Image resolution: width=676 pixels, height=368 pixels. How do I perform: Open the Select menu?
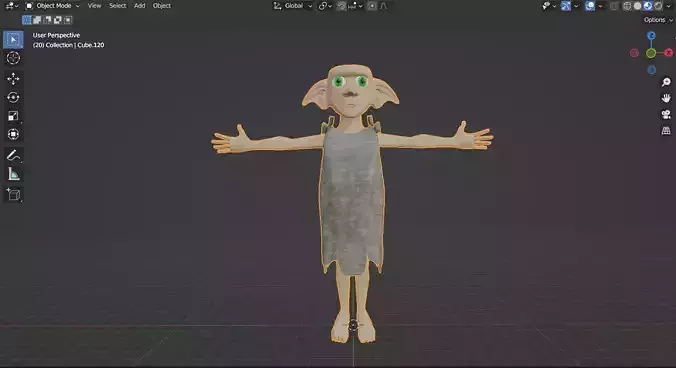118,6
